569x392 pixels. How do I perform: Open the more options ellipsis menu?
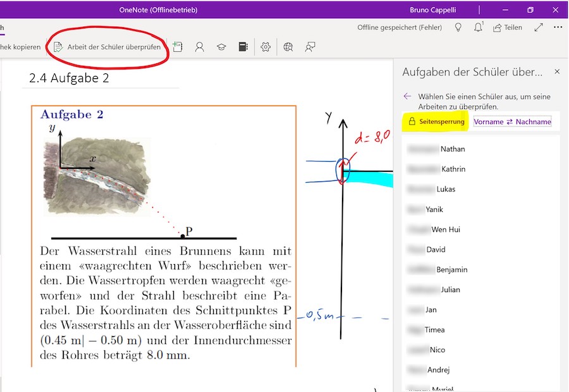pyautogui.click(x=558, y=28)
